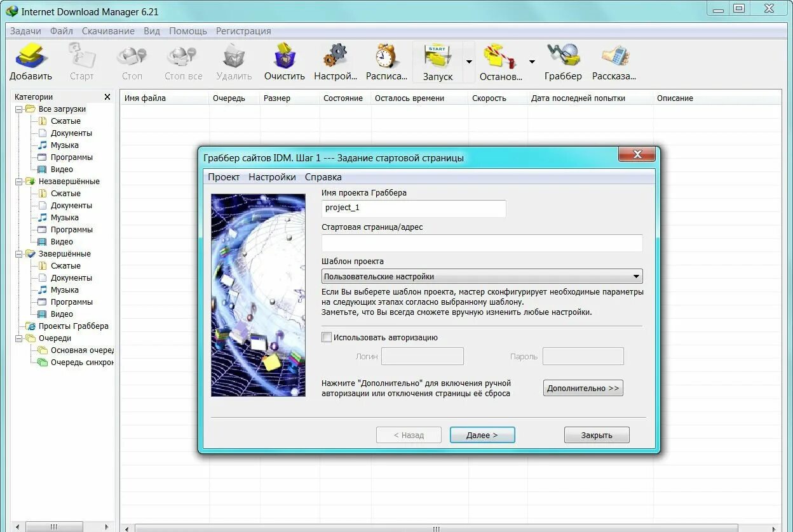Sort by Осталось времени column header

click(419, 98)
